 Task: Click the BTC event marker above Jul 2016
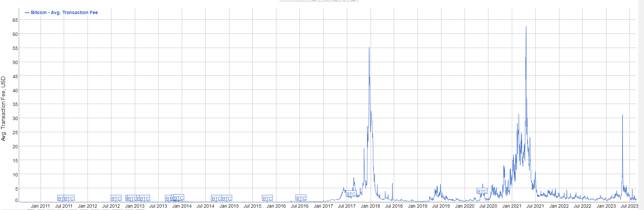(x=301, y=198)
